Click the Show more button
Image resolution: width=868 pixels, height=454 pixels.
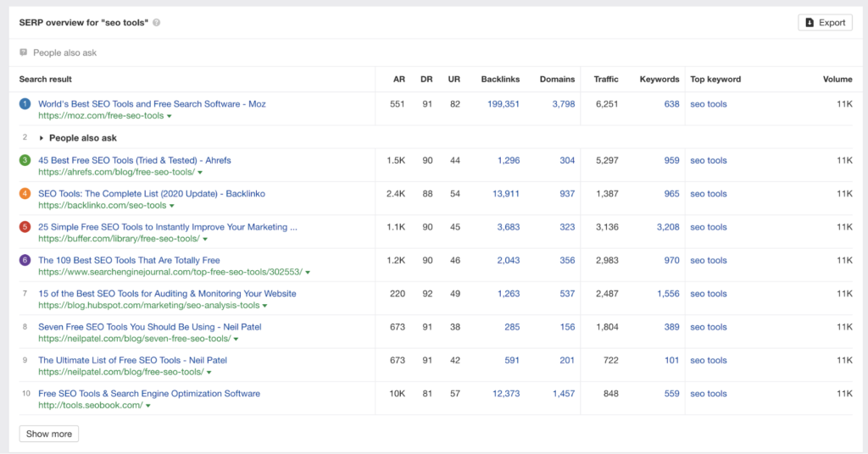click(x=48, y=434)
